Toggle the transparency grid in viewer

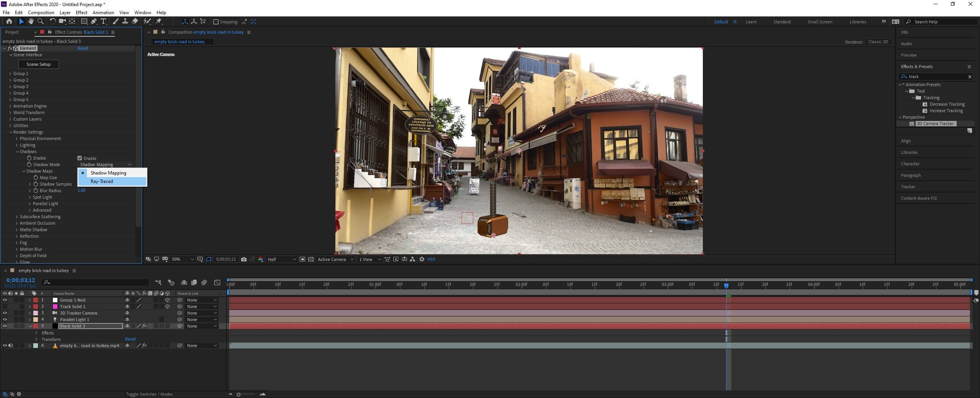pos(311,259)
